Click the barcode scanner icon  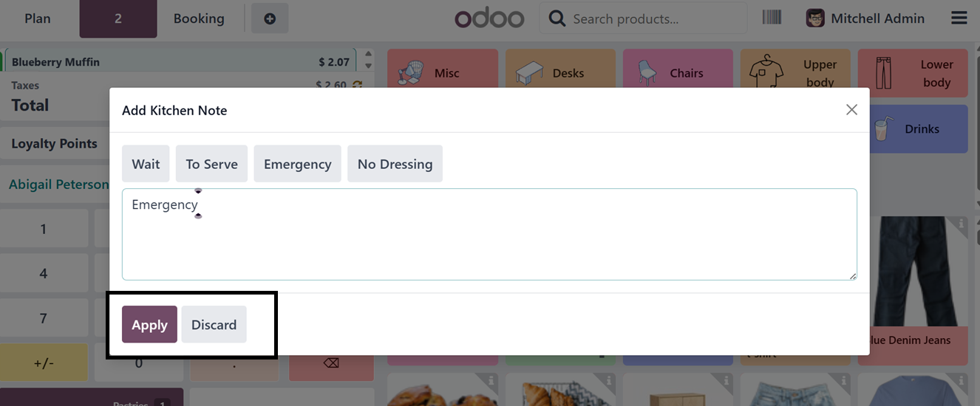click(x=772, y=18)
